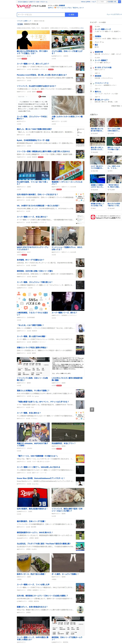Open trend rank 3 龍正

[96, 45]
